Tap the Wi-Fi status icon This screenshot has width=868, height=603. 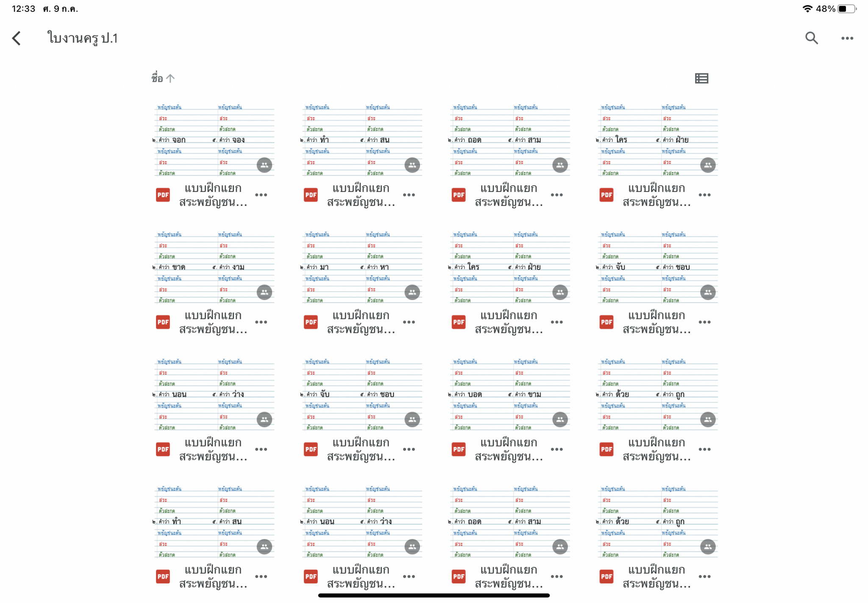807,8
